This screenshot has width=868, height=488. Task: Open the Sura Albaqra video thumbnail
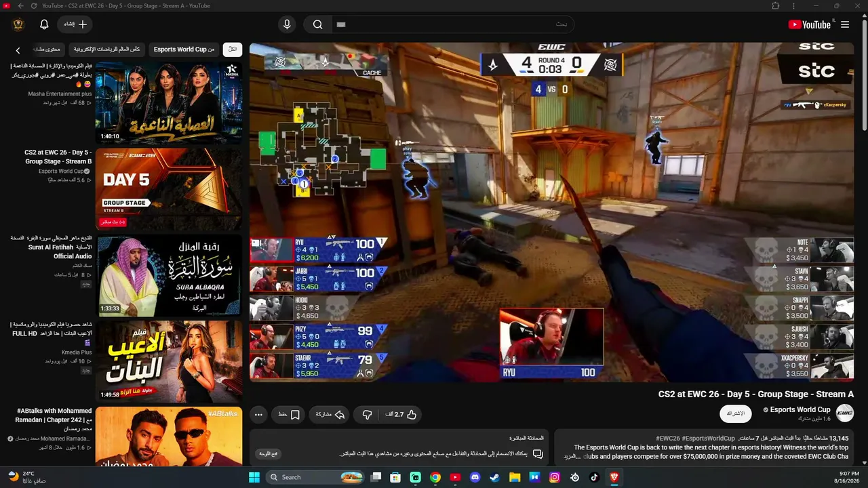(x=169, y=276)
